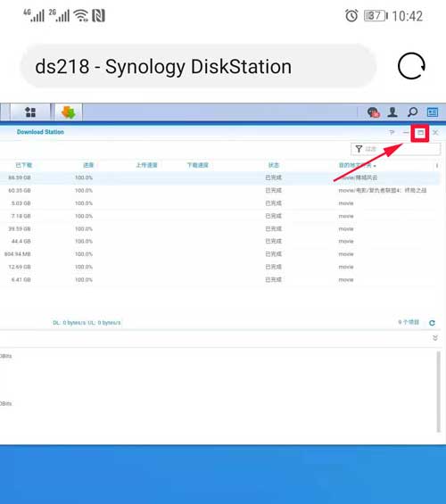Refresh the download task list
Screen dimensions: 446x504
[x=433, y=323]
